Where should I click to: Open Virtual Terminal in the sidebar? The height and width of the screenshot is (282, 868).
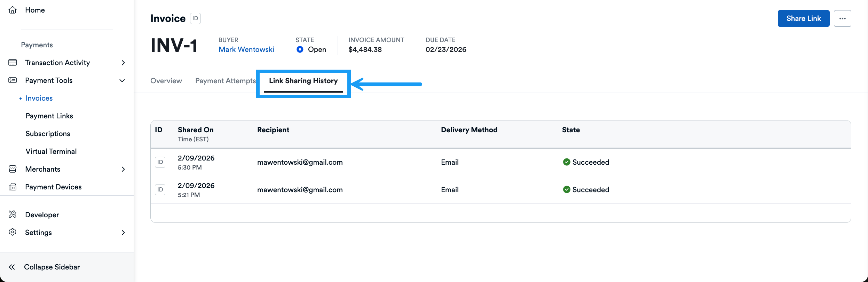pyautogui.click(x=51, y=151)
